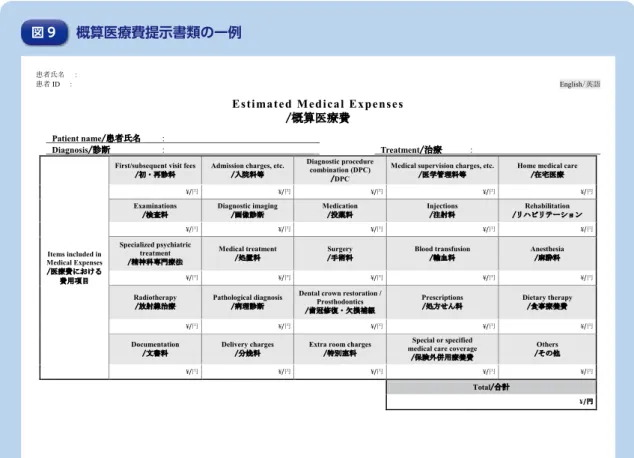Click the amount field under Others
The height and width of the screenshot is (458, 634).
[547, 371]
